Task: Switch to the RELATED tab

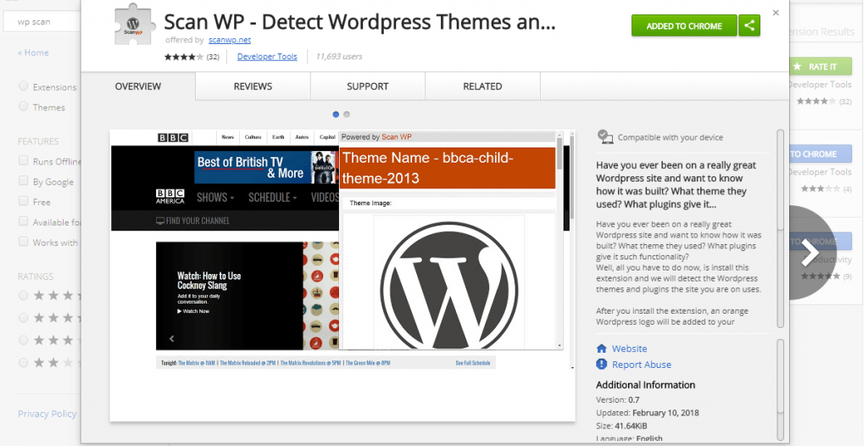Action: pos(482,86)
